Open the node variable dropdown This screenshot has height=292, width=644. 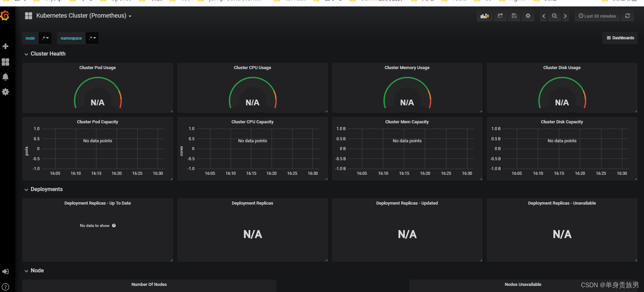[x=45, y=38]
